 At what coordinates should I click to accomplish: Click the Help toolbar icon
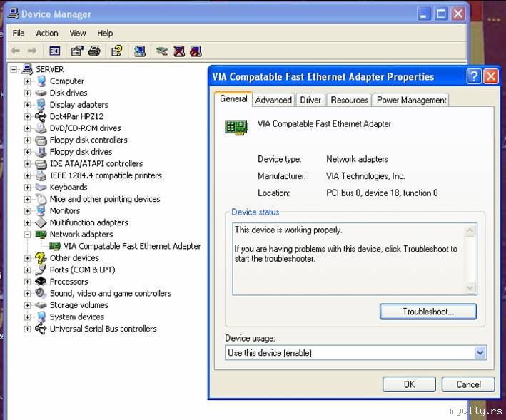coord(117,51)
